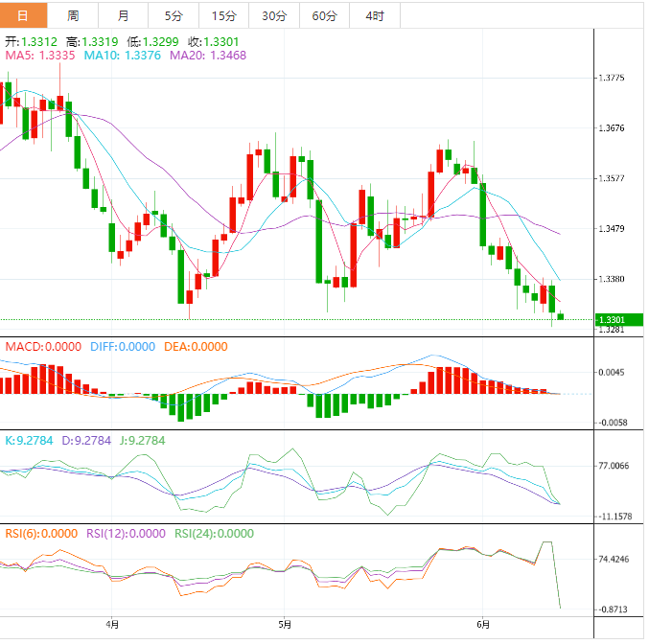Click the RSI(24) indicator label
This screenshot has width=649, height=644.
coord(214,534)
